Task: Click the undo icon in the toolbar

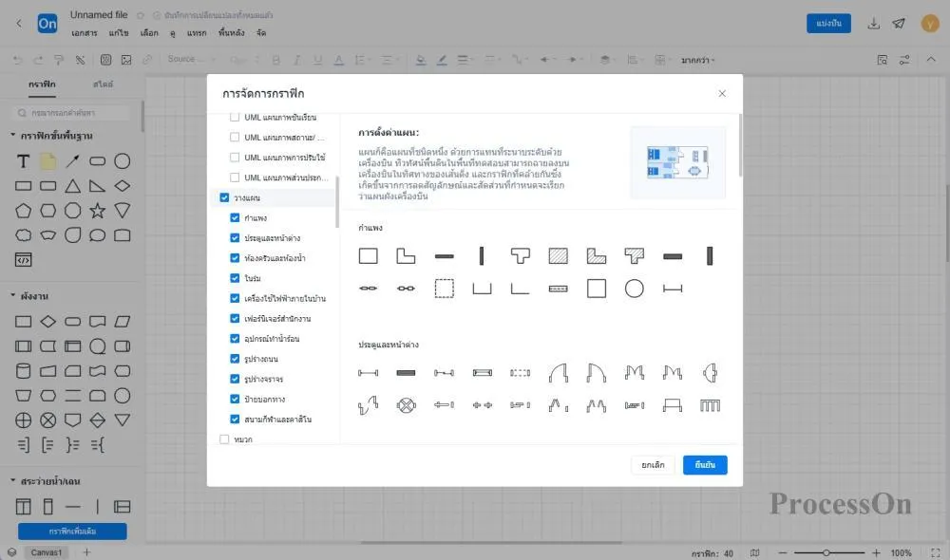Action: coord(17,60)
